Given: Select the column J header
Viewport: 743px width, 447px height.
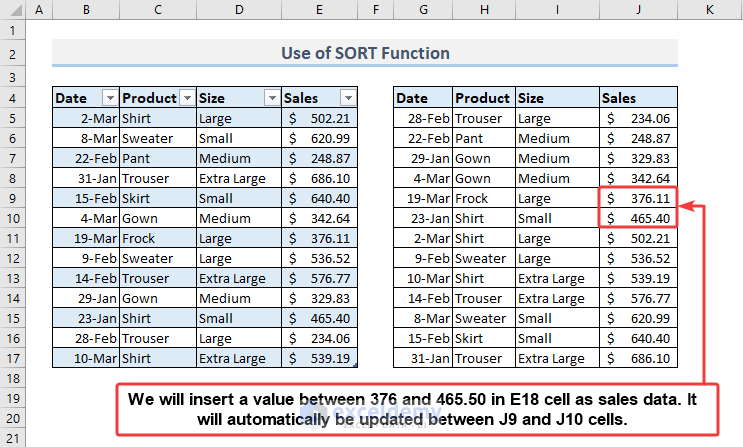Looking at the screenshot, I should (638, 11).
